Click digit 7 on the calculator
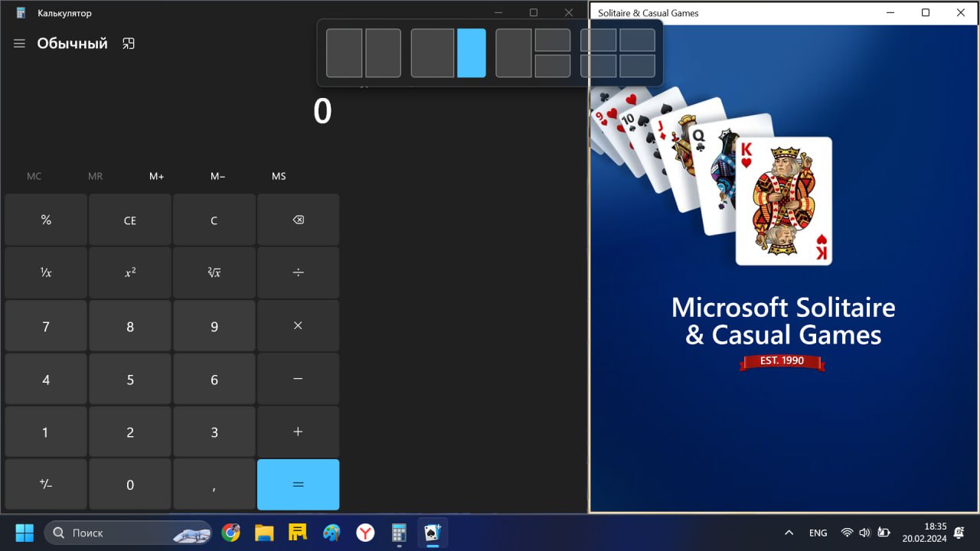This screenshot has width=980, height=551. pyautogui.click(x=46, y=326)
